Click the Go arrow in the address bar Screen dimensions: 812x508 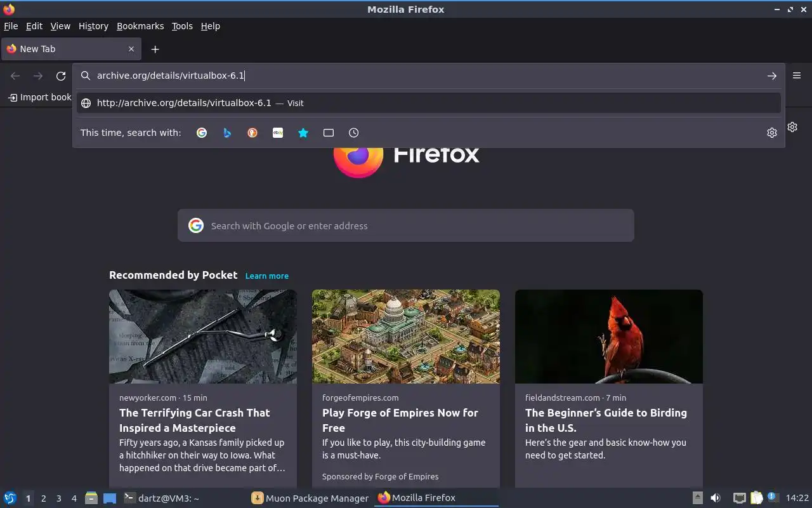[x=771, y=76]
